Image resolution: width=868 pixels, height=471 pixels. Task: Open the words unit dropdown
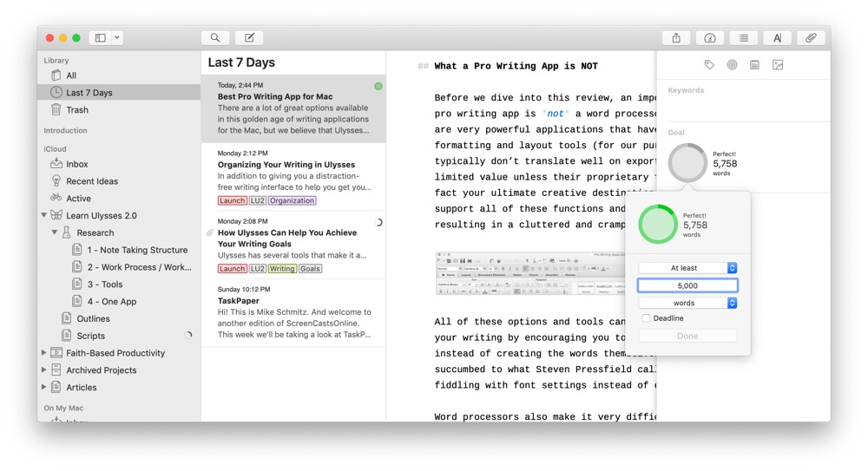[687, 303]
